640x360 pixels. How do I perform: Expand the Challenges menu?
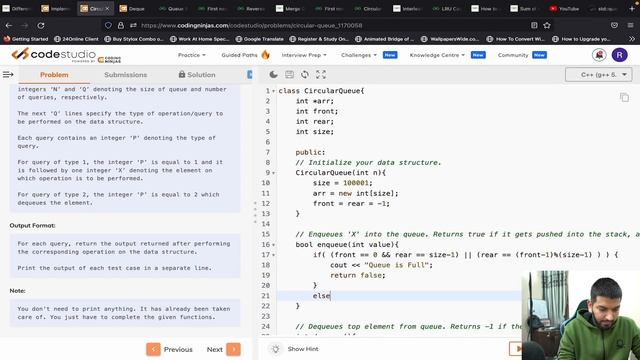(x=359, y=55)
